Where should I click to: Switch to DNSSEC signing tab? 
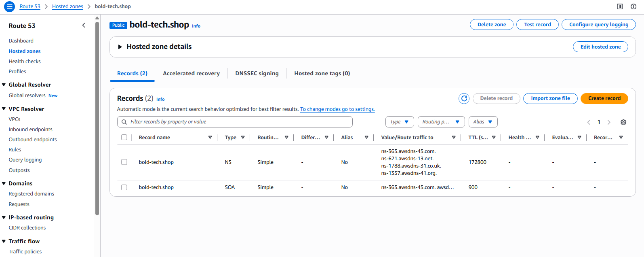[257, 74]
